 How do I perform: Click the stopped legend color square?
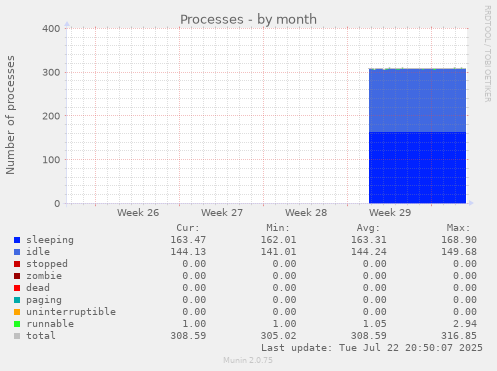(17, 264)
